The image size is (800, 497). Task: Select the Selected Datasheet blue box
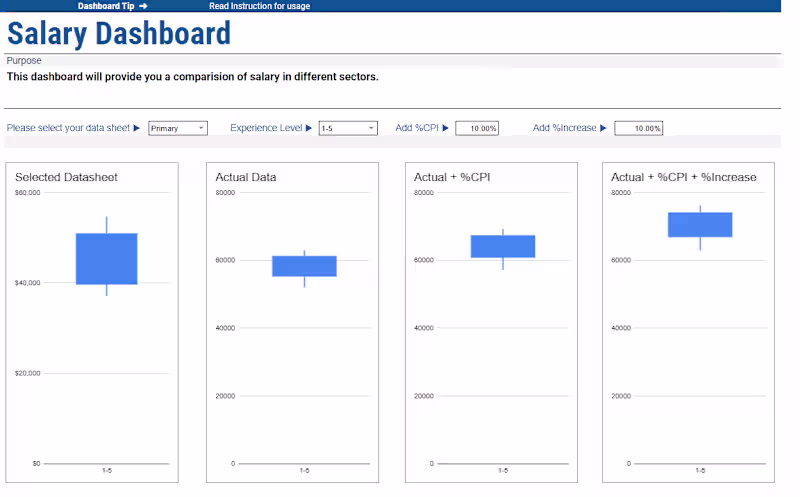[x=107, y=259]
